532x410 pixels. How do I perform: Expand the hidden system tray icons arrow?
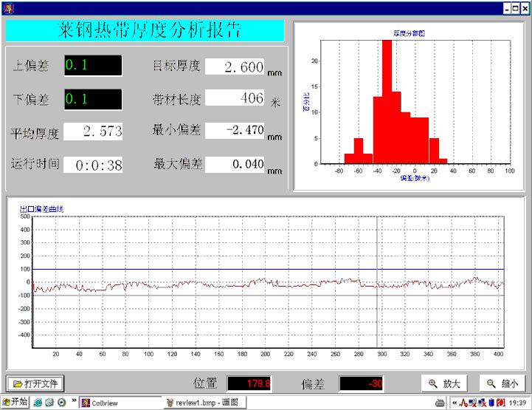pos(455,403)
